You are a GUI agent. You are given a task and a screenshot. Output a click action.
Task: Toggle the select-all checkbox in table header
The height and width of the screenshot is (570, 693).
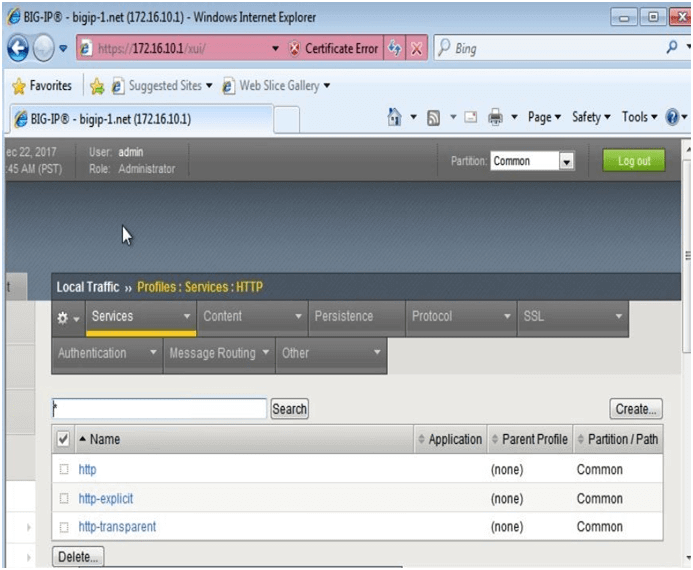point(64,439)
